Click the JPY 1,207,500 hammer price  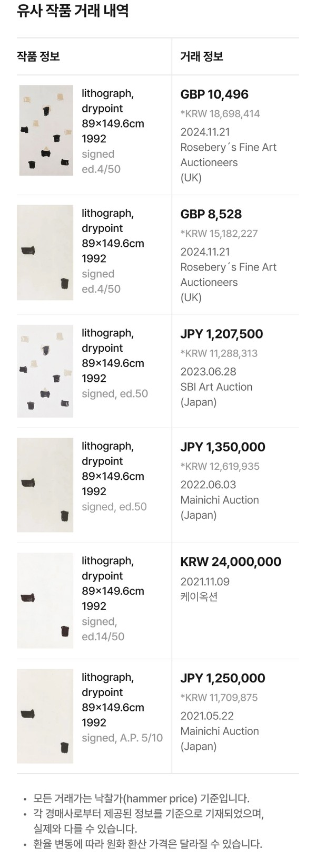pos(222,334)
